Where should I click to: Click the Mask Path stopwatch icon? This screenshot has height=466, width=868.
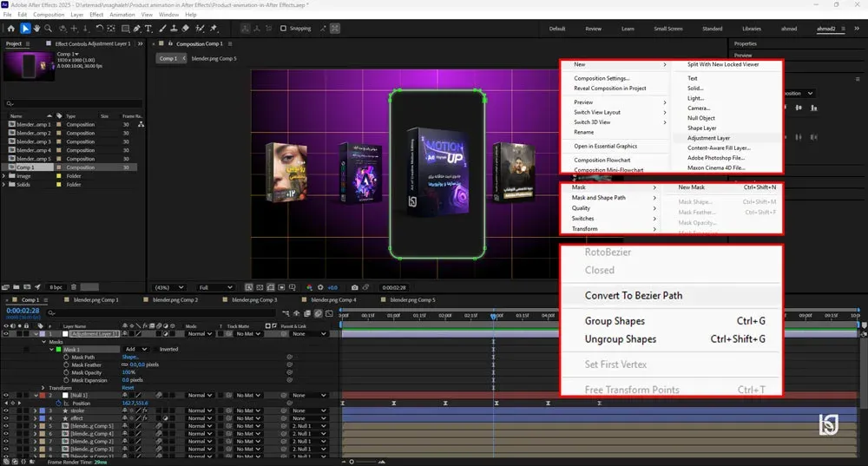[x=67, y=357]
